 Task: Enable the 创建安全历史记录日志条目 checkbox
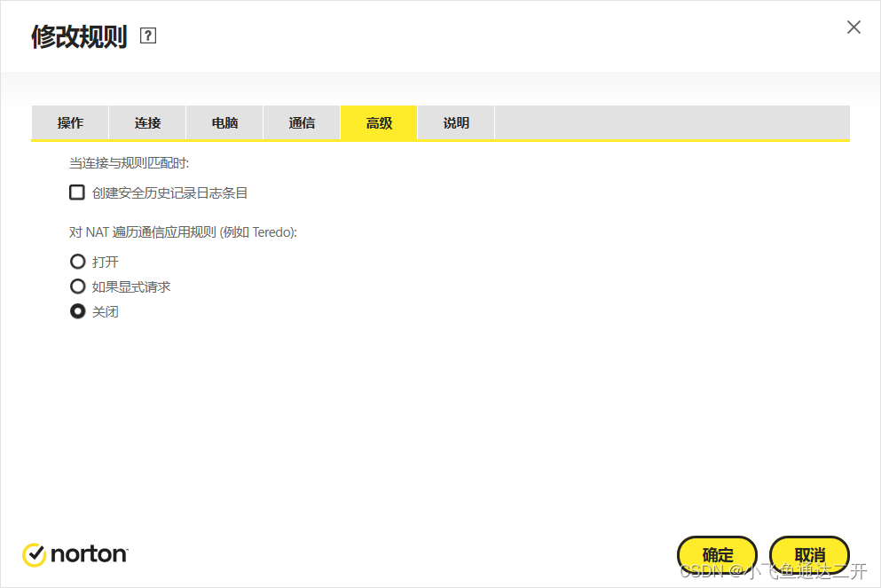77,192
